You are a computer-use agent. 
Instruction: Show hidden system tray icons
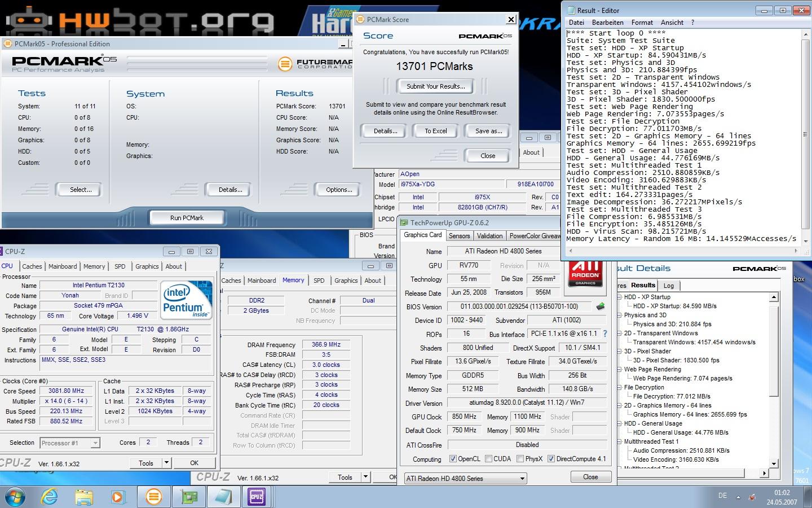[x=738, y=497]
